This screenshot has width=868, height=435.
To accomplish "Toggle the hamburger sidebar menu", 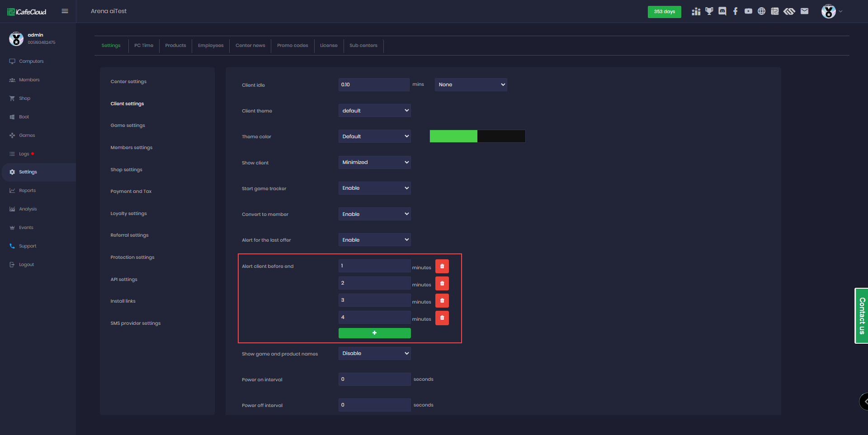I will pyautogui.click(x=65, y=11).
